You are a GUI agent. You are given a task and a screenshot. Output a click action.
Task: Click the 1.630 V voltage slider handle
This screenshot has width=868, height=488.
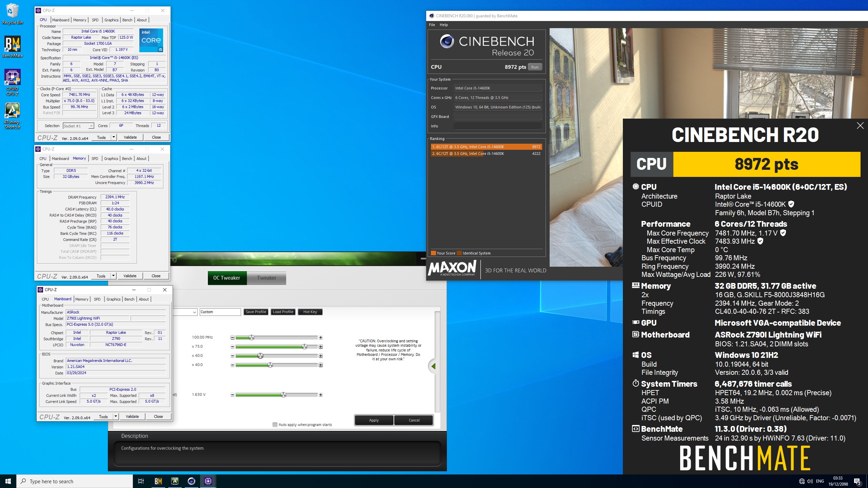(x=283, y=395)
